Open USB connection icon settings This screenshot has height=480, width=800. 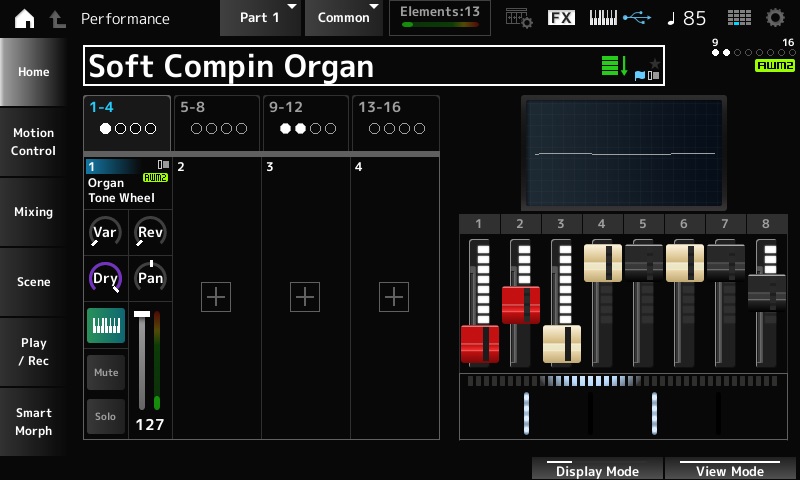[635, 18]
